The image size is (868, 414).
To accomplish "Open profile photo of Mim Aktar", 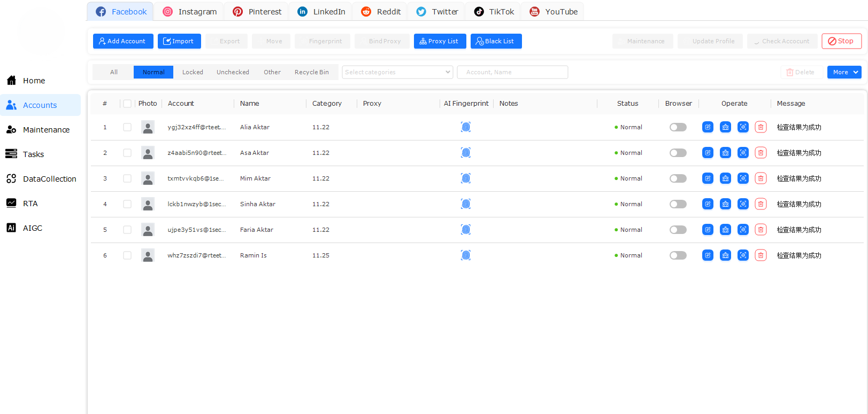I will click(x=148, y=178).
